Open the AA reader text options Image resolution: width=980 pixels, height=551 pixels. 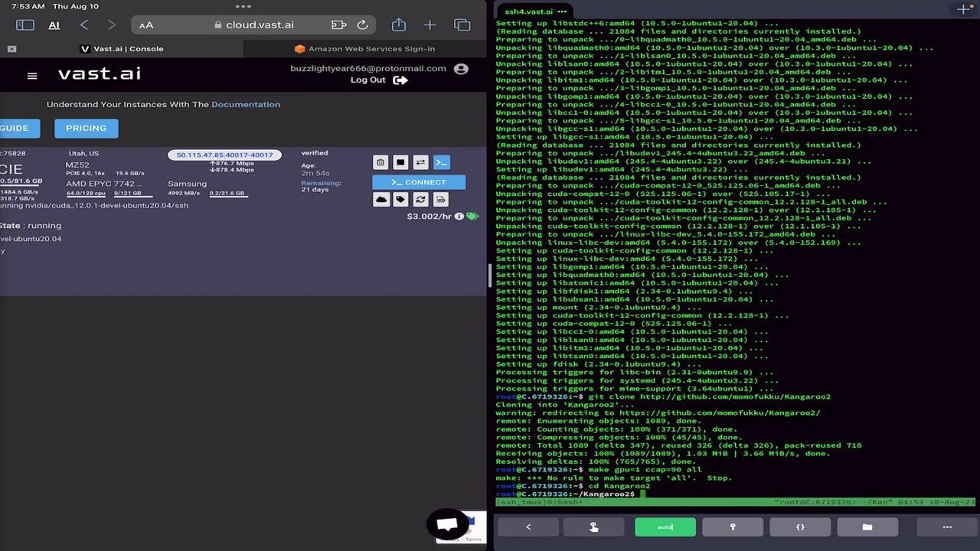pyautogui.click(x=146, y=24)
